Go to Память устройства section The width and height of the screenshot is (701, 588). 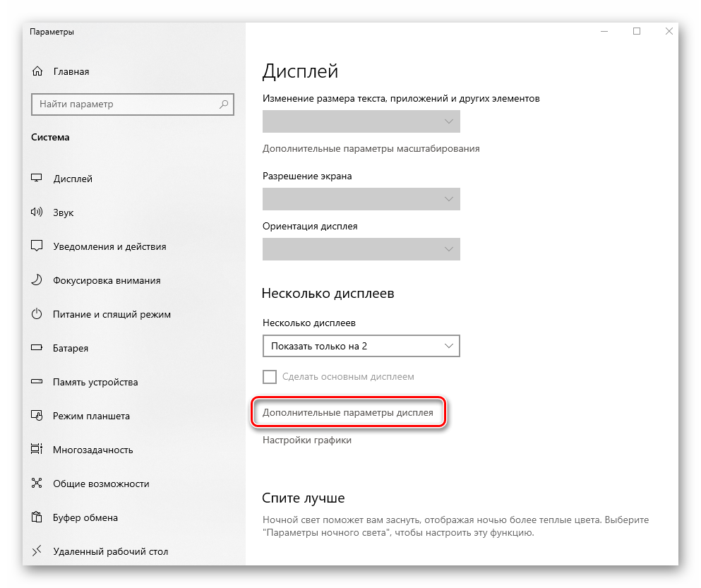95,382
